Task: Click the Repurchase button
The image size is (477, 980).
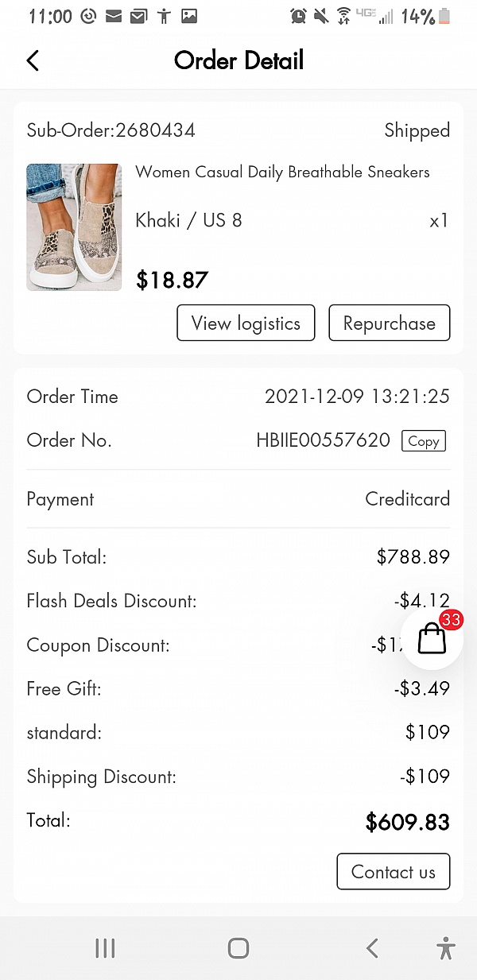Action: (x=389, y=323)
